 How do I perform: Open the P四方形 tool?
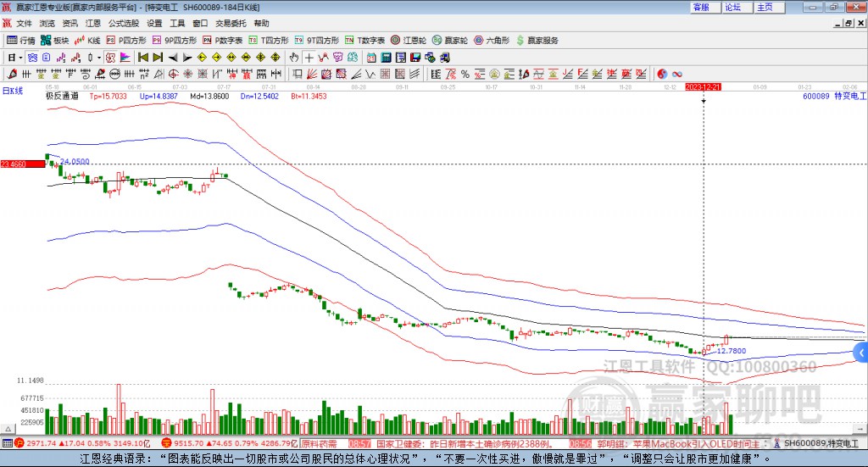coord(127,40)
